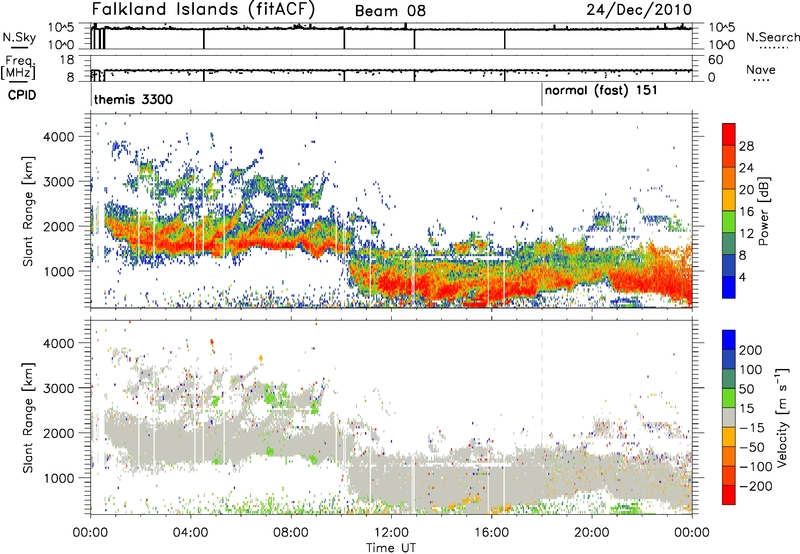Click the date "24/Dec/2010"
The height and width of the screenshot is (554, 800).
click(639, 10)
